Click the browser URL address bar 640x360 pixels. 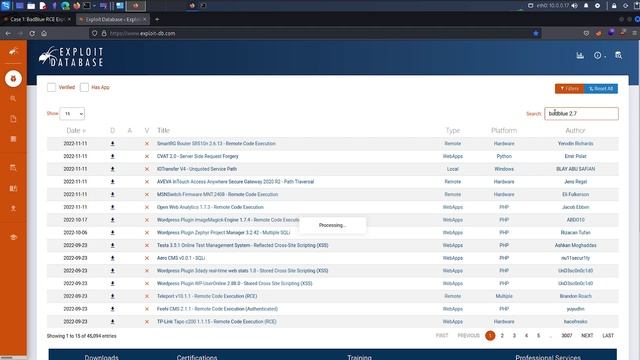pyautogui.click(x=314, y=33)
